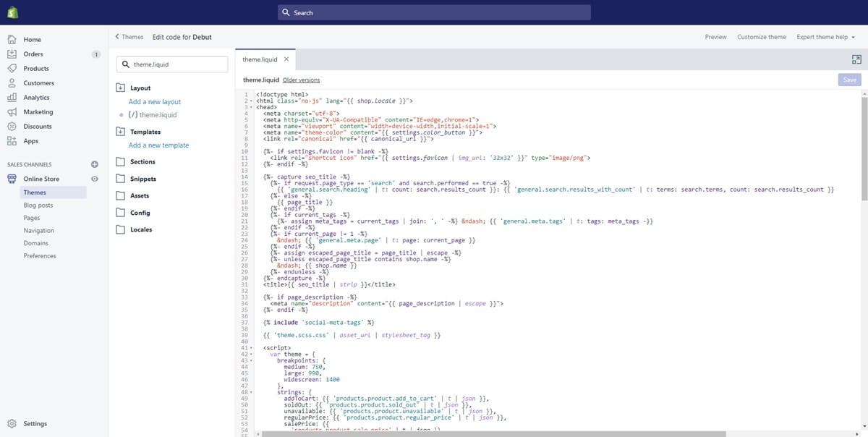The height and width of the screenshot is (437, 868).
Task: Click Add a new layout link
Action: (x=155, y=102)
